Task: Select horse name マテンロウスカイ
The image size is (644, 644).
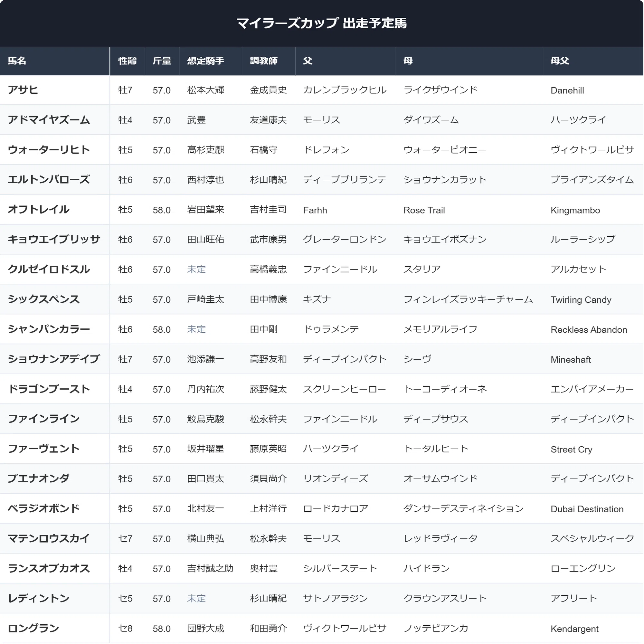Action: click(x=49, y=538)
